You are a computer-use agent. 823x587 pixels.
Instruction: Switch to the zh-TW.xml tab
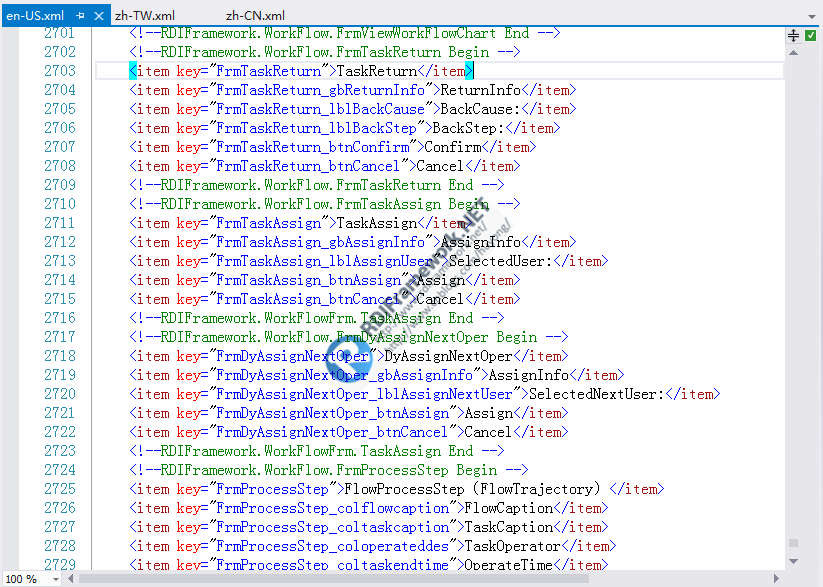(x=145, y=16)
